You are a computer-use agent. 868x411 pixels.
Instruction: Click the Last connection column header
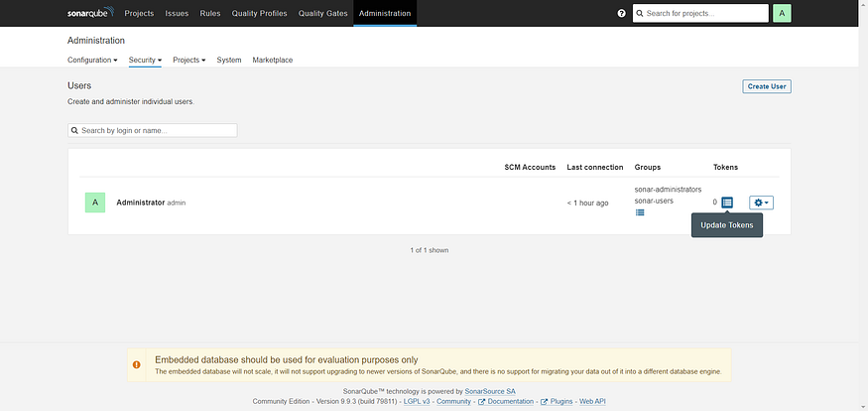595,168
